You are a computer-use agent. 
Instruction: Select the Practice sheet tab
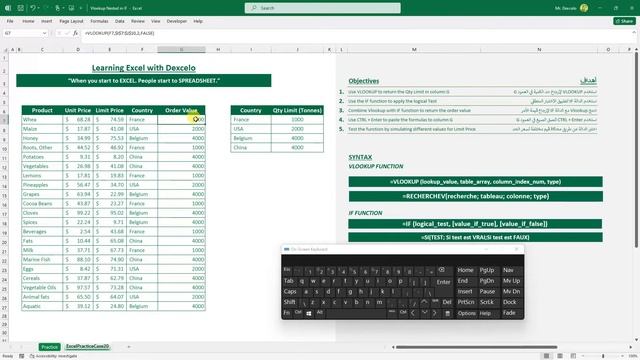coord(50,347)
